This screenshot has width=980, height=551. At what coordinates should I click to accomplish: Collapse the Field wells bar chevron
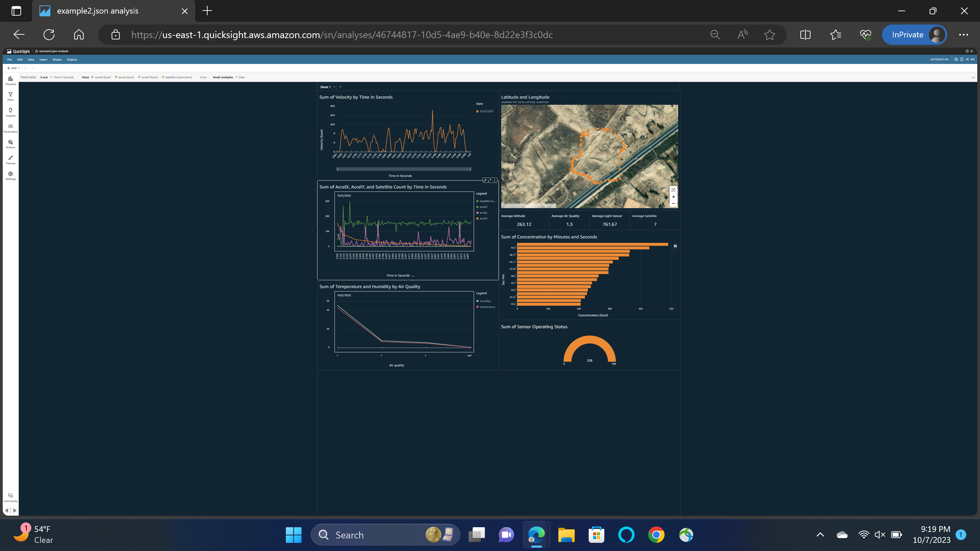click(973, 77)
